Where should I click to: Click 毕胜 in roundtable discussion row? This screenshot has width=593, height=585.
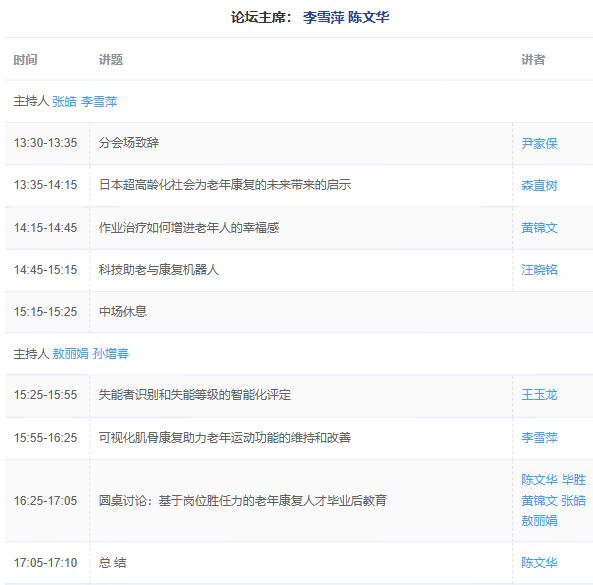pos(574,479)
